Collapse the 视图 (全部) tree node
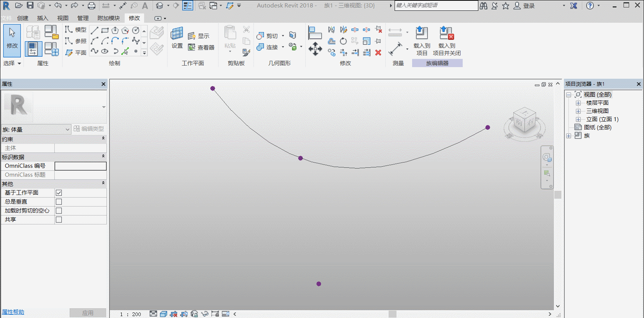 [x=569, y=95]
